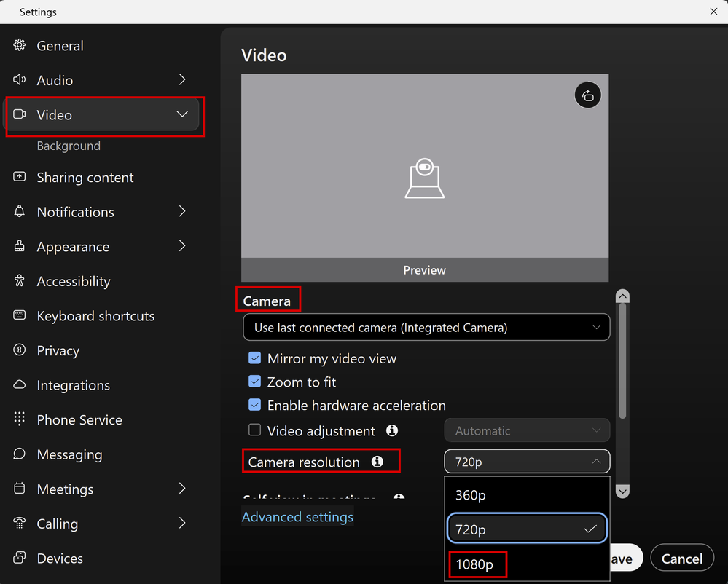The height and width of the screenshot is (584, 728).
Task: Click the Calling phone icon
Action: click(x=20, y=523)
